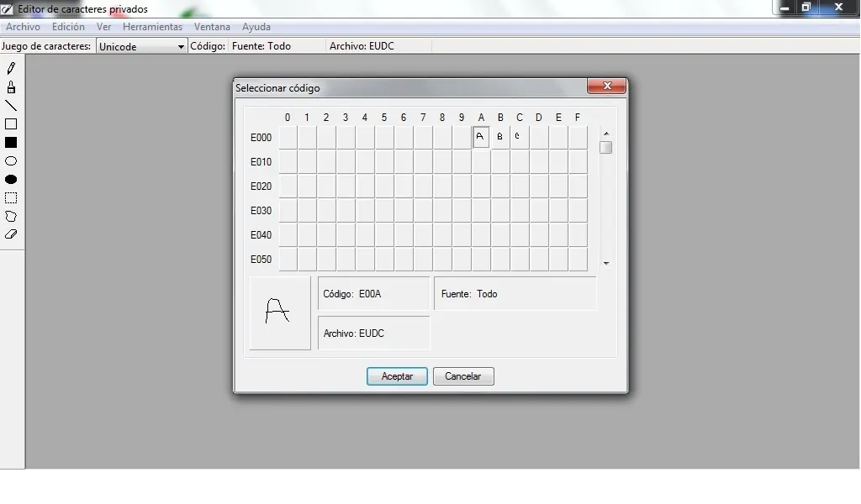Select the Brush tool
Screen dimensions: 861x504
pyautogui.click(x=11, y=87)
